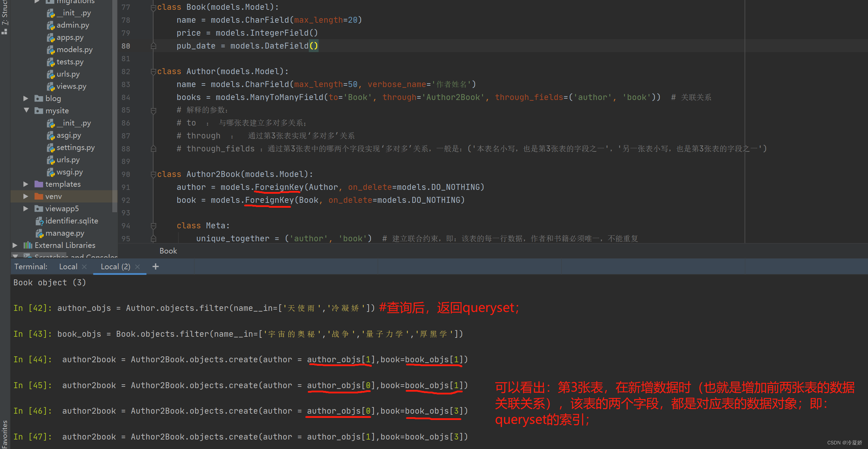Close the Local (2) terminal tab

click(137, 267)
